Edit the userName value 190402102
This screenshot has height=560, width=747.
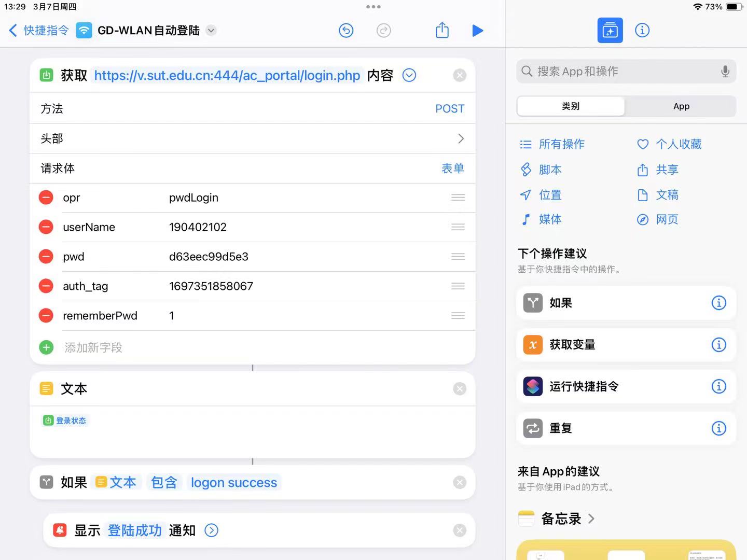coord(198,227)
